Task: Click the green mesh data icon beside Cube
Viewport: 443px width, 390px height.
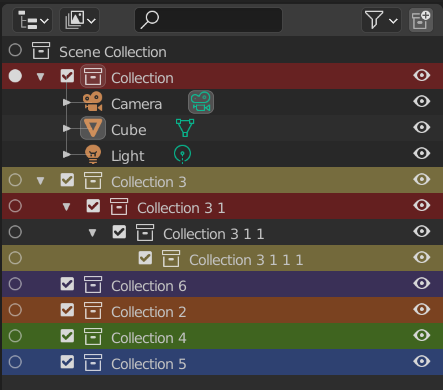Action: click(x=185, y=128)
